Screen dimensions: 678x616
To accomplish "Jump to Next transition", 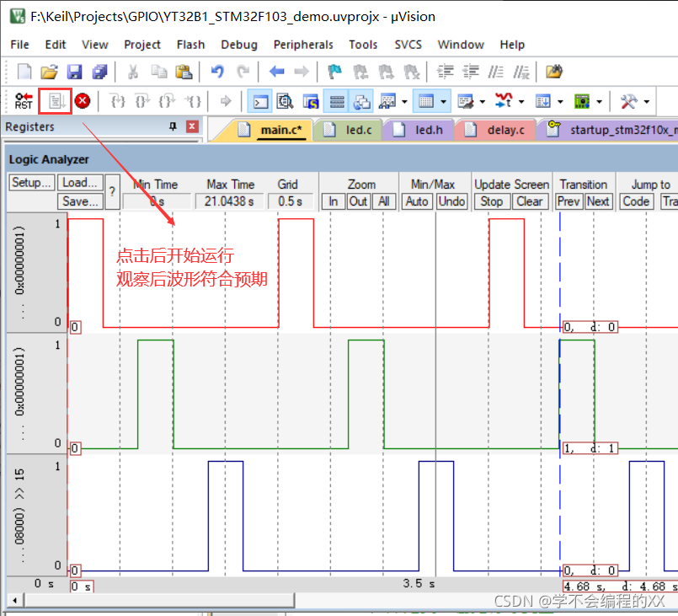I will [x=599, y=201].
